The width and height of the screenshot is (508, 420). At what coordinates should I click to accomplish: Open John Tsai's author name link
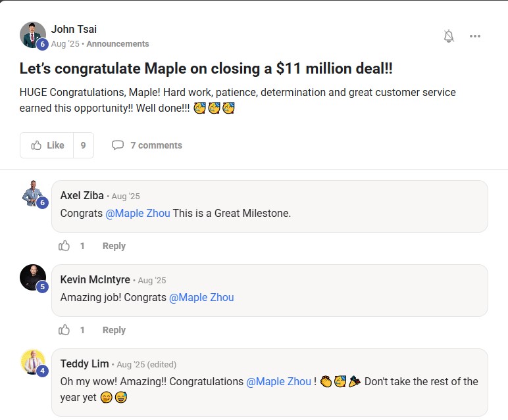click(x=74, y=29)
